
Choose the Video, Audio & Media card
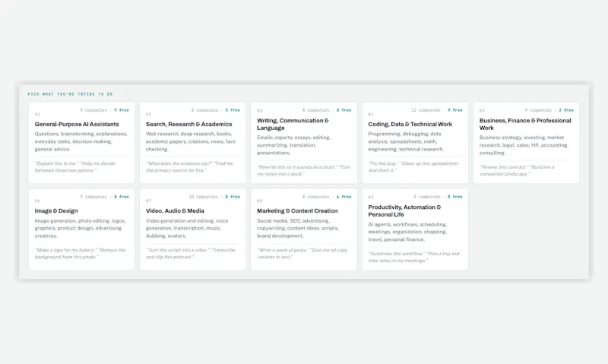[x=193, y=229]
